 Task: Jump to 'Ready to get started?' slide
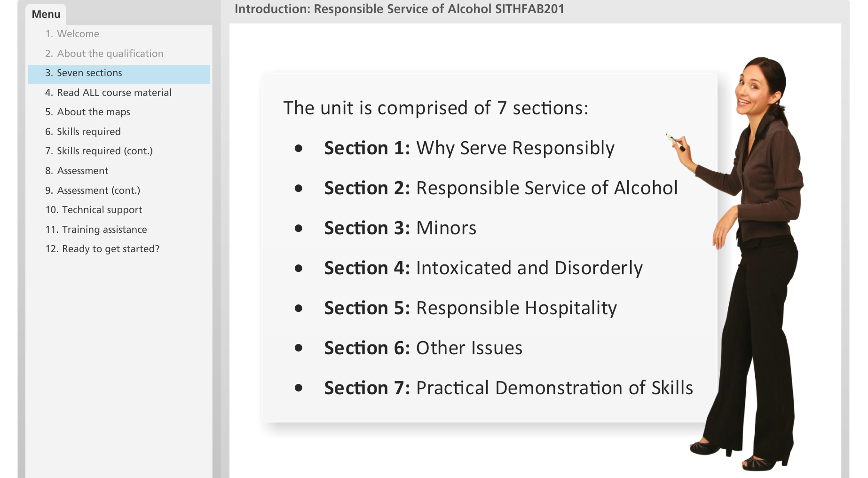click(103, 249)
